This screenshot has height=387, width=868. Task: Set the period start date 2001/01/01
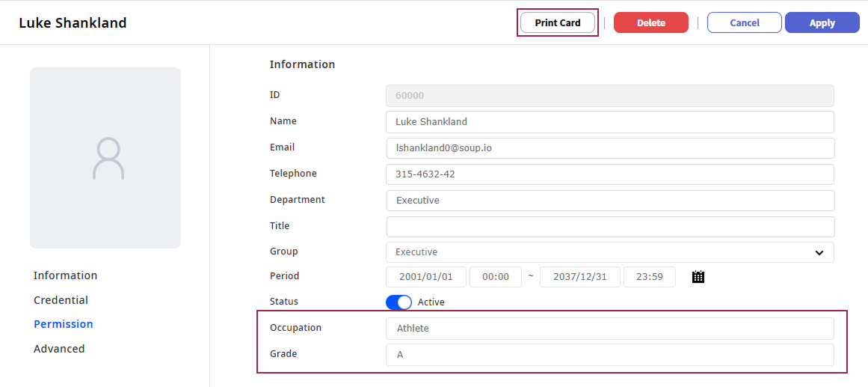point(426,277)
